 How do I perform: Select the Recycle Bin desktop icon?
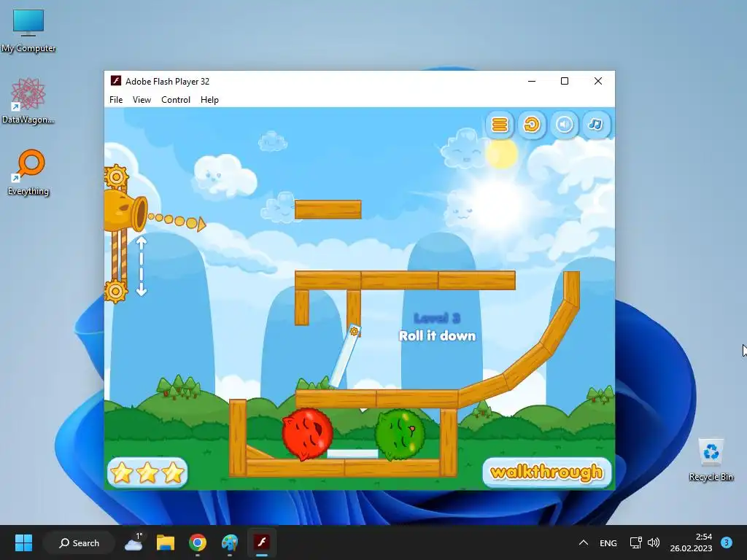pos(711,459)
